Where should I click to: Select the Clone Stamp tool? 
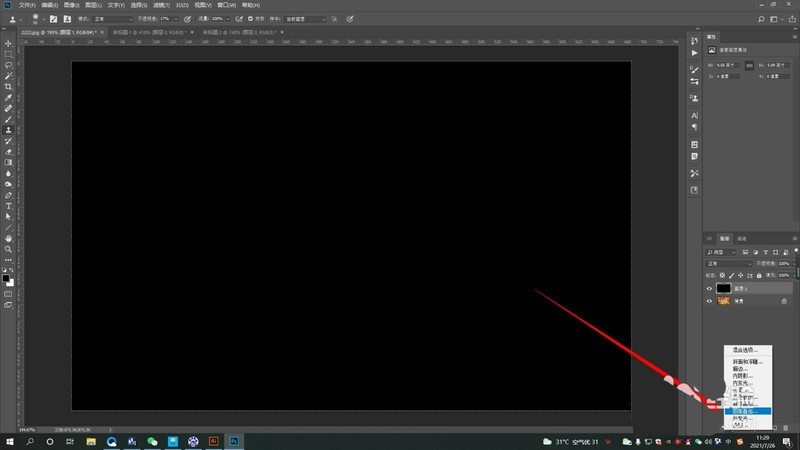pyautogui.click(x=8, y=130)
